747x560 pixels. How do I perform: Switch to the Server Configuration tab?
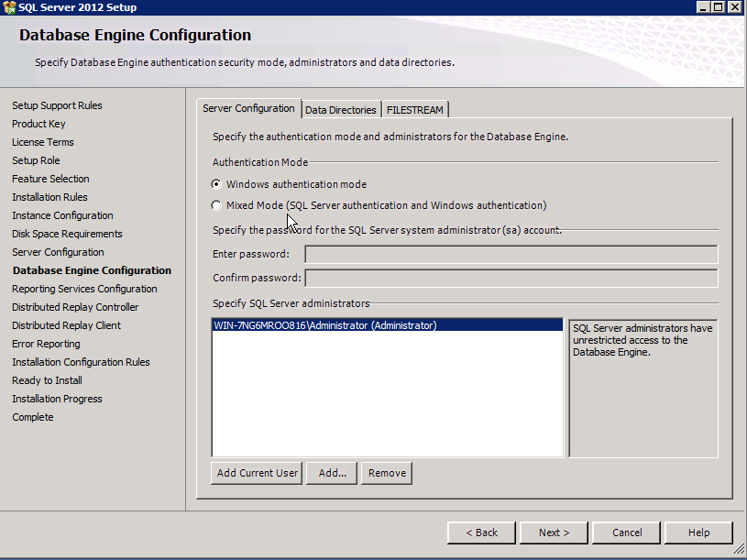[x=248, y=108]
